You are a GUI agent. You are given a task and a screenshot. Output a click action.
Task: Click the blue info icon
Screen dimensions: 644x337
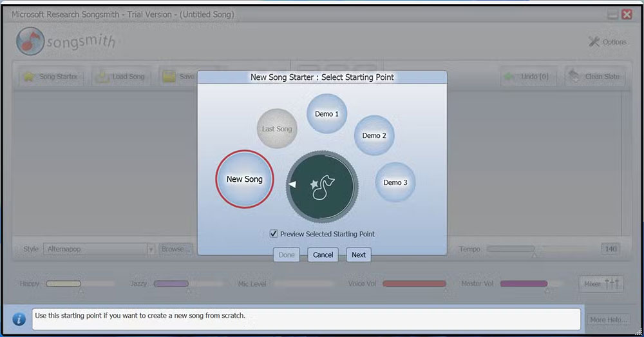(x=19, y=320)
